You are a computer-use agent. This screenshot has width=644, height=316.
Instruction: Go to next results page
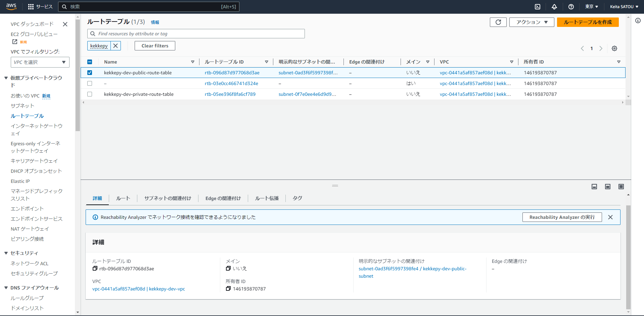point(601,48)
